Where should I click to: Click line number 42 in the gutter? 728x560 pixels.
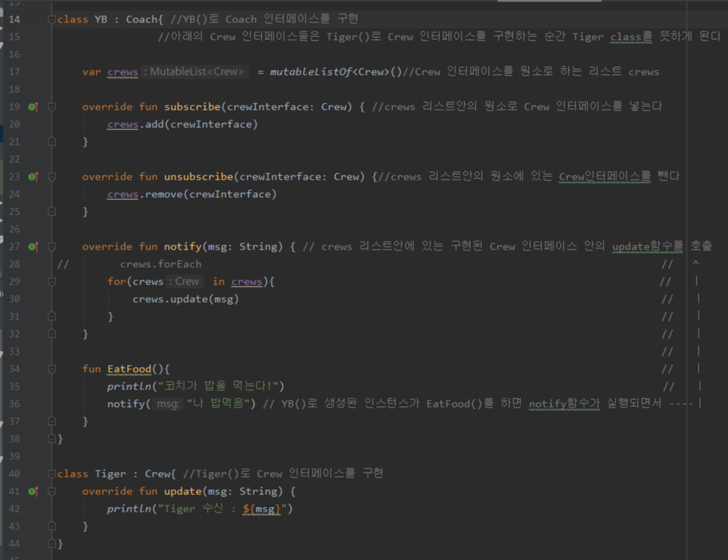15,509
